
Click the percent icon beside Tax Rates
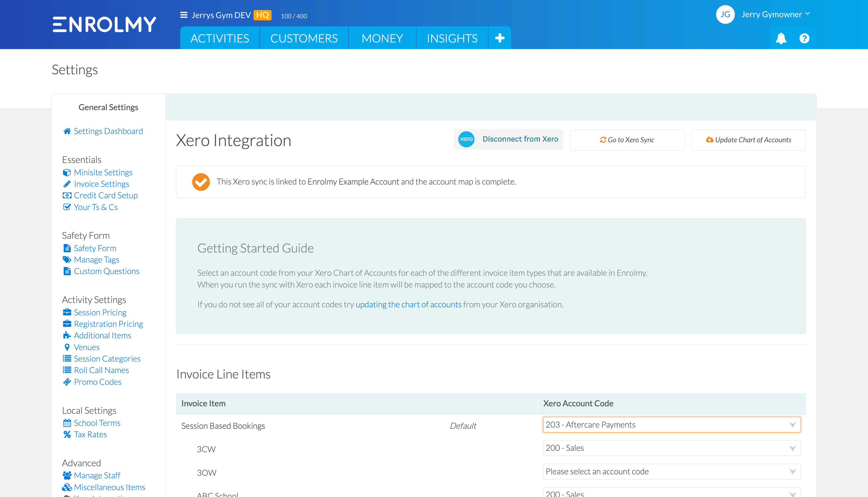point(67,434)
